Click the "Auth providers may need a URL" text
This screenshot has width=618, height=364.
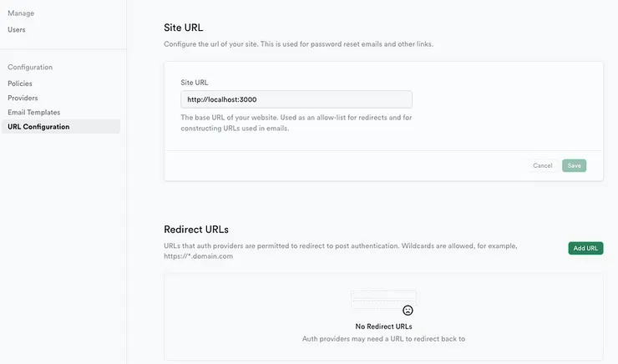tap(383, 339)
